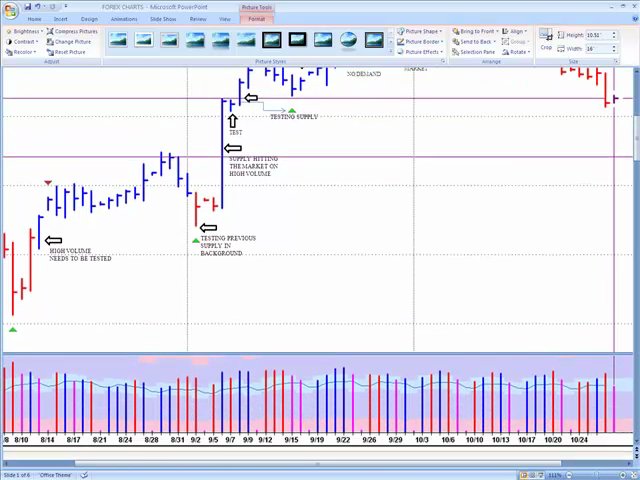Click the horizontal scrollbar thumb

318,464
